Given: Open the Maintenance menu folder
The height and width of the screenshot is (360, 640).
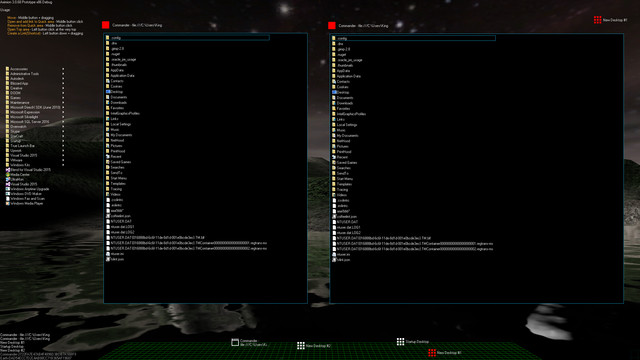Looking at the screenshot, I should (18, 102).
